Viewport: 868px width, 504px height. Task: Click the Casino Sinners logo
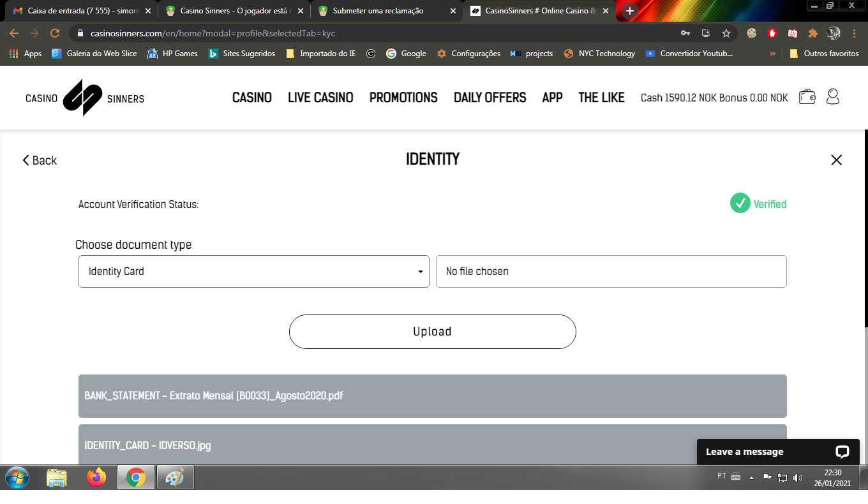[85, 98]
